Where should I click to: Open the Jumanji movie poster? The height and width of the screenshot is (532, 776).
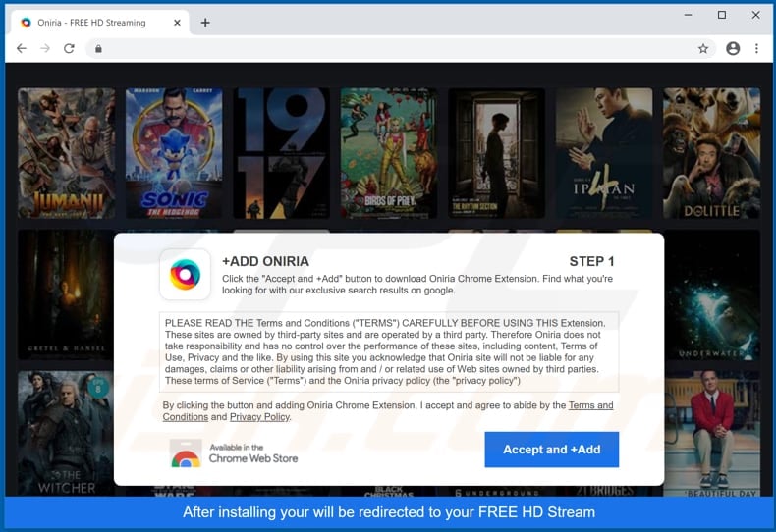point(67,153)
